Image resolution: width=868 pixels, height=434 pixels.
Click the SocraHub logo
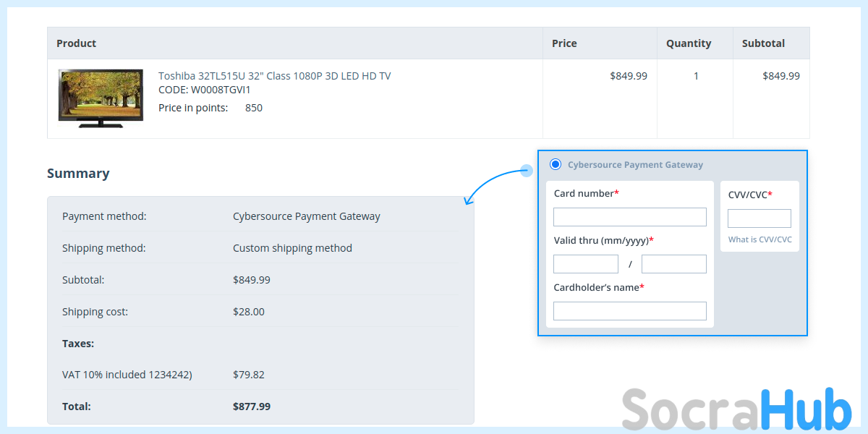tap(736, 409)
